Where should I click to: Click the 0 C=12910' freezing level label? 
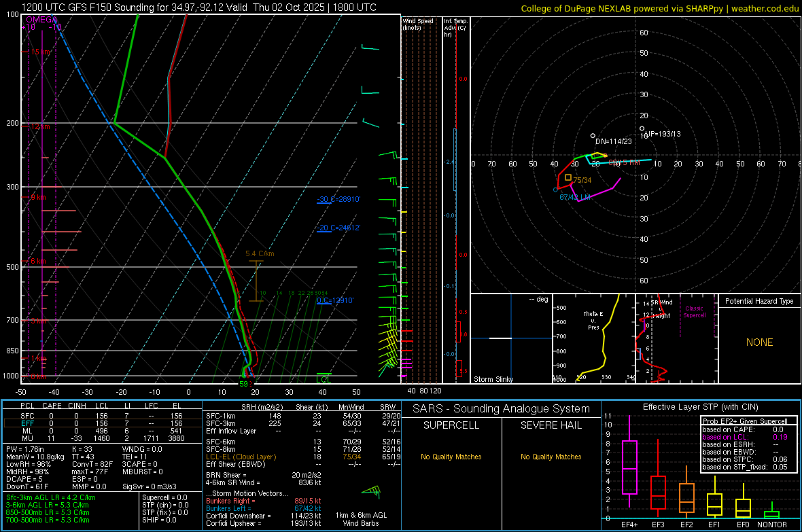(x=335, y=300)
